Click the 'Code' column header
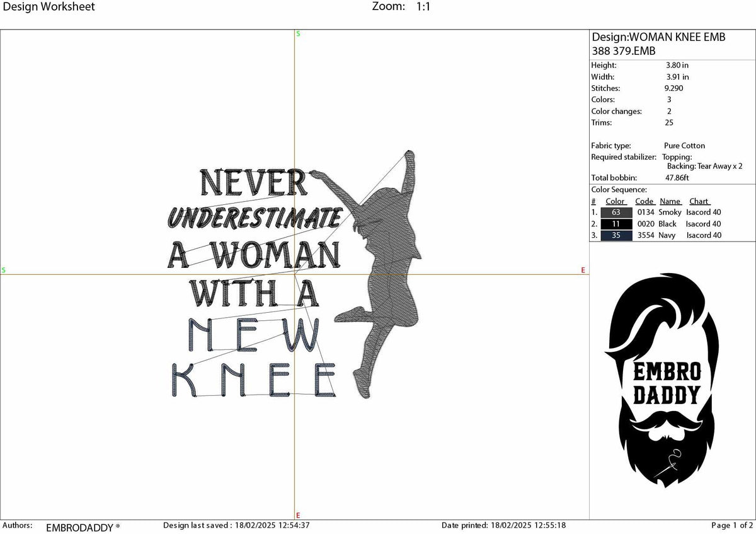 644,201
